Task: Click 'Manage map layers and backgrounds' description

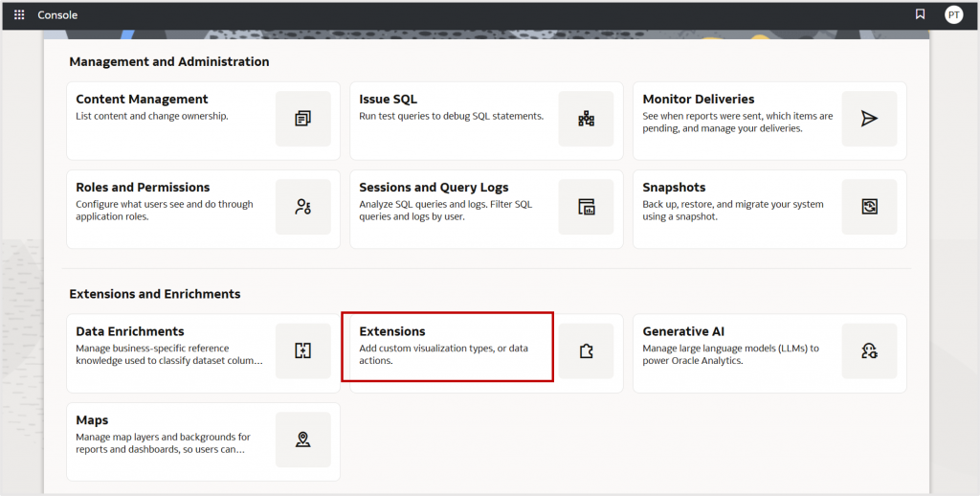Action: 163,442
